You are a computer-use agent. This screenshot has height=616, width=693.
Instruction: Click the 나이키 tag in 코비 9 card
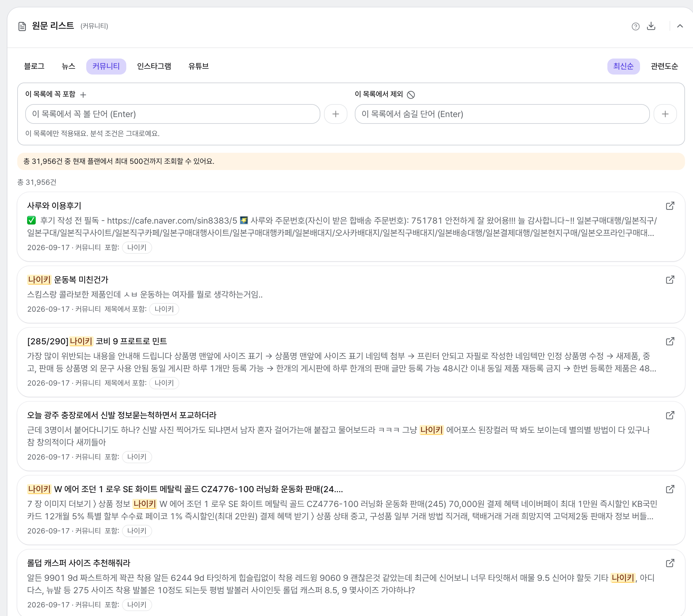[x=164, y=383]
